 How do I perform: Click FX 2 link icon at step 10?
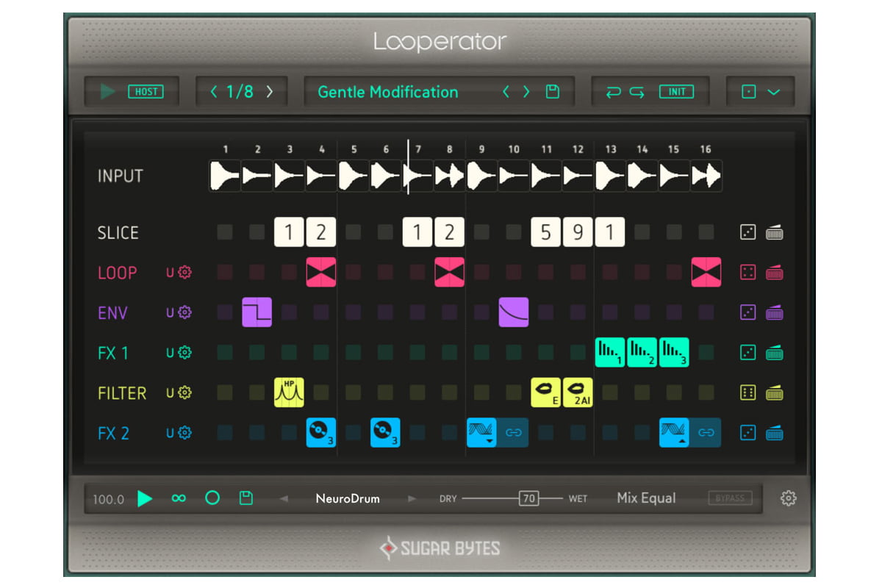click(x=514, y=433)
